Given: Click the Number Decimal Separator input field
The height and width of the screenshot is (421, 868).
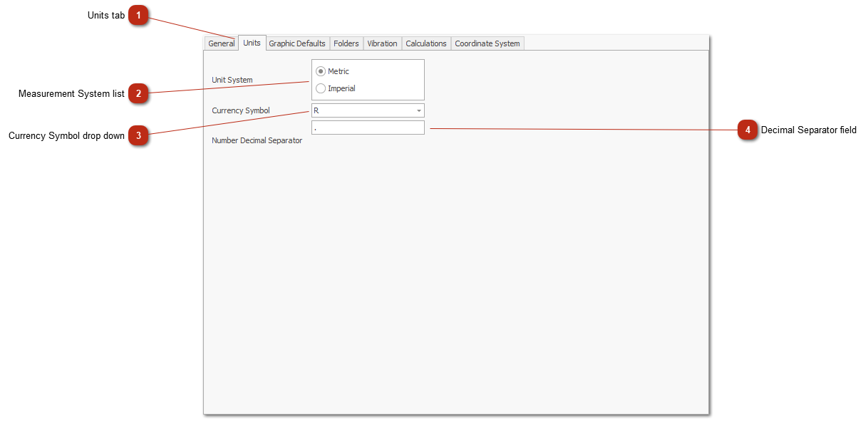Looking at the screenshot, I should click(367, 128).
